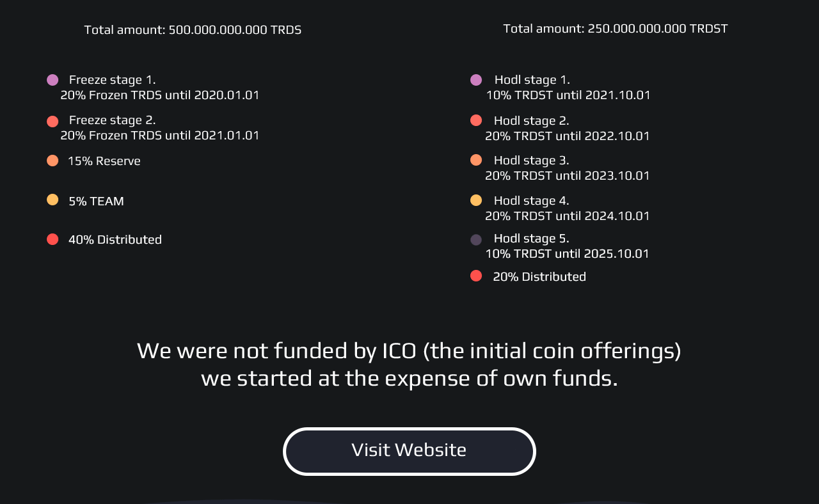Image resolution: width=819 pixels, height=504 pixels.
Task: Click the 40% Distributed legend label
Action: (x=115, y=239)
